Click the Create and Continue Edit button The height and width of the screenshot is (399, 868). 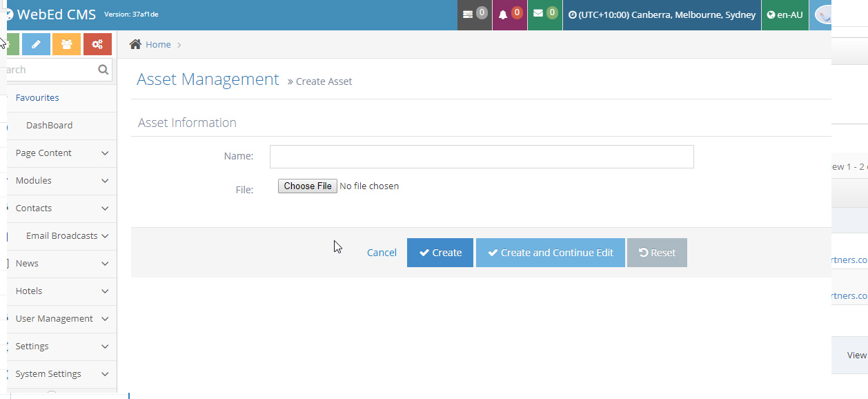tap(550, 253)
